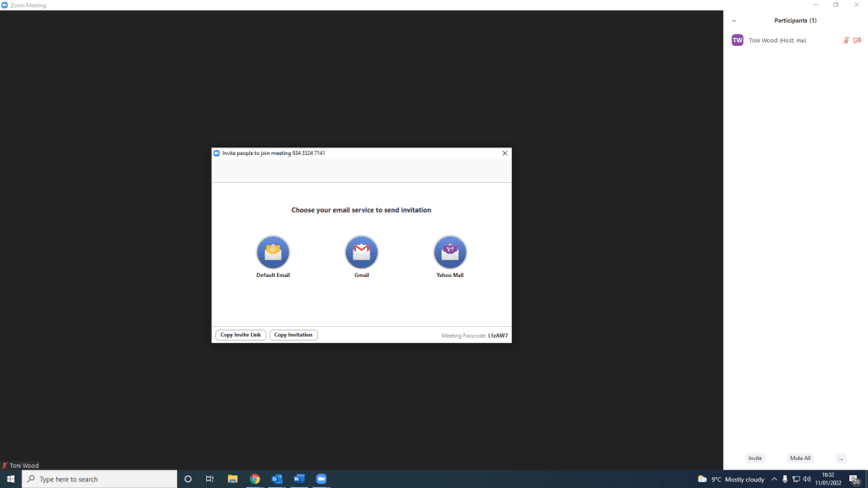Click the Zoom icon in the taskbar
Image resolution: width=868 pixels, height=488 pixels.
[x=321, y=479]
